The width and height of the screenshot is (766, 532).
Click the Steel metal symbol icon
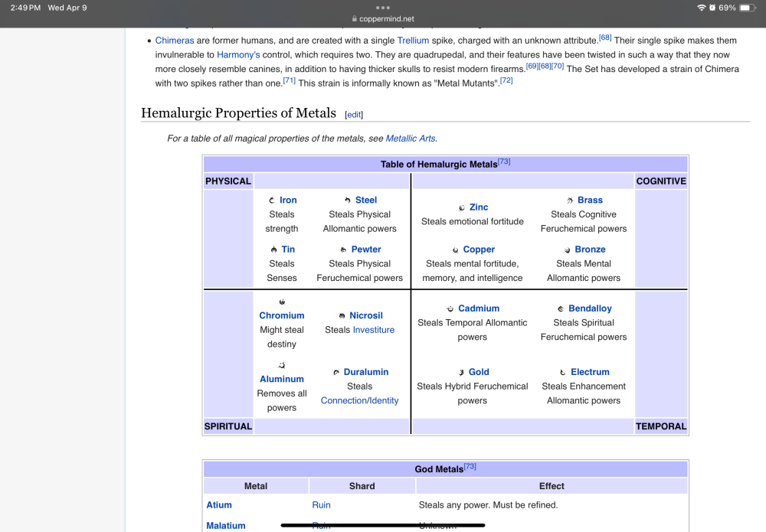(x=347, y=200)
